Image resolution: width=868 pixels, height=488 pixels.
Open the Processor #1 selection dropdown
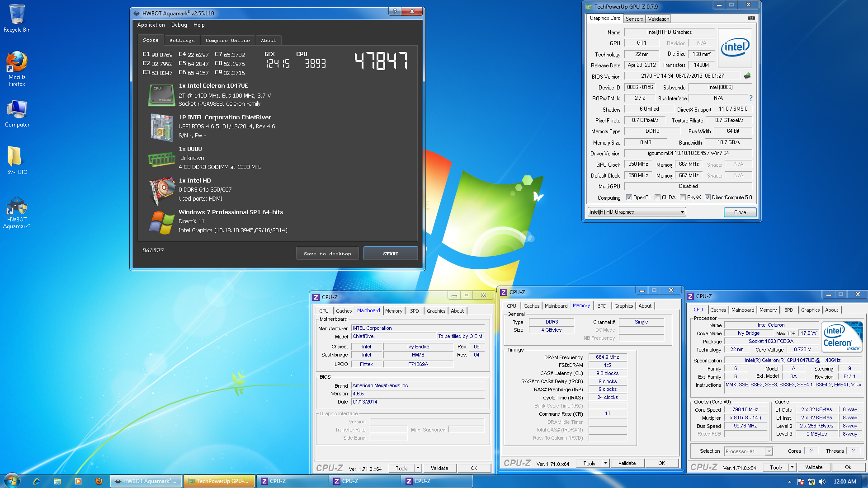[x=748, y=451]
